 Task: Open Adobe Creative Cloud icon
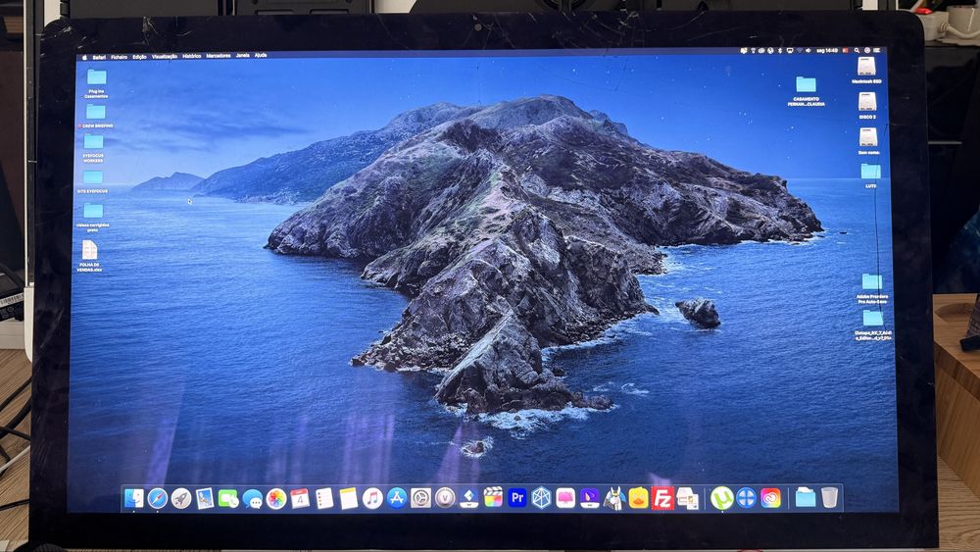pyautogui.click(x=770, y=498)
